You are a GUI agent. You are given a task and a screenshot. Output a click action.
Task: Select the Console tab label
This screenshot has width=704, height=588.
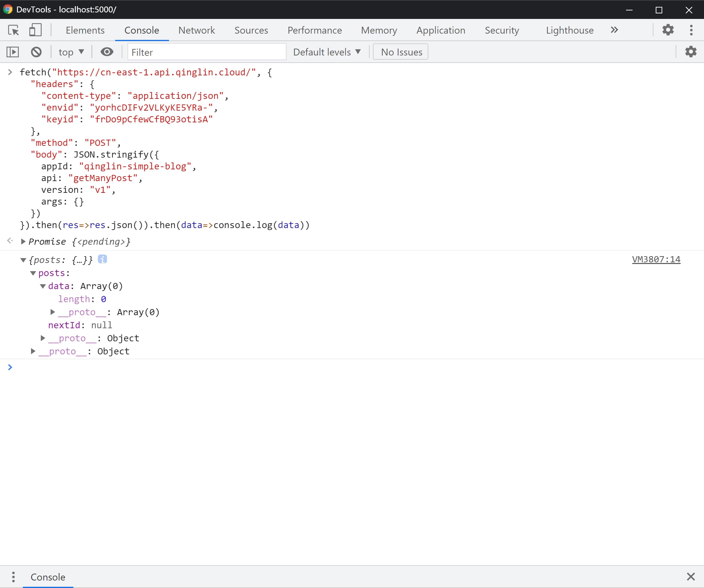142,30
